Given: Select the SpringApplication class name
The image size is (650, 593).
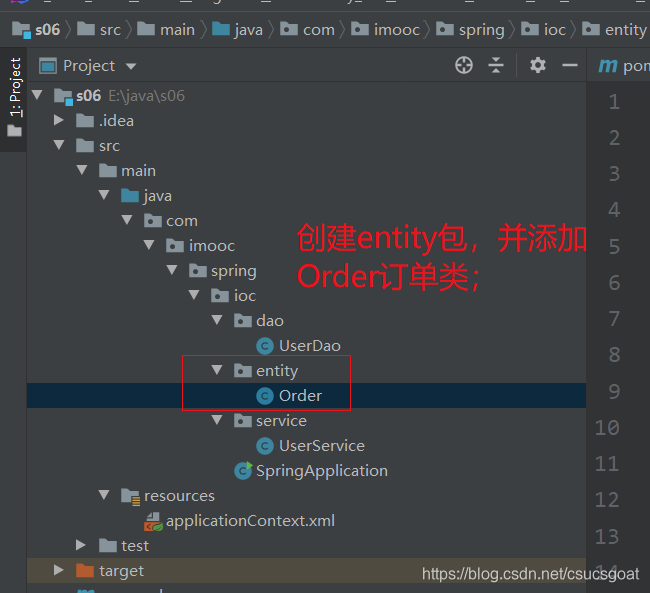Looking at the screenshot, I should point(322,471).
